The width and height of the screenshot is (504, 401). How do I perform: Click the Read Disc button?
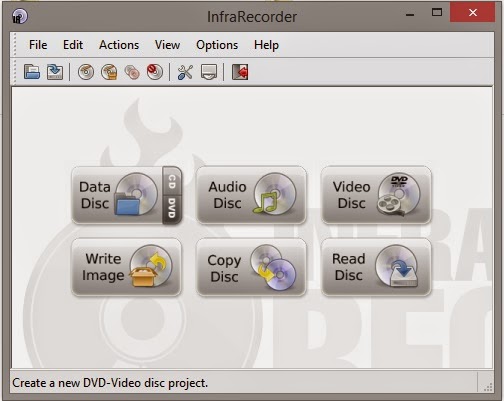376,267
